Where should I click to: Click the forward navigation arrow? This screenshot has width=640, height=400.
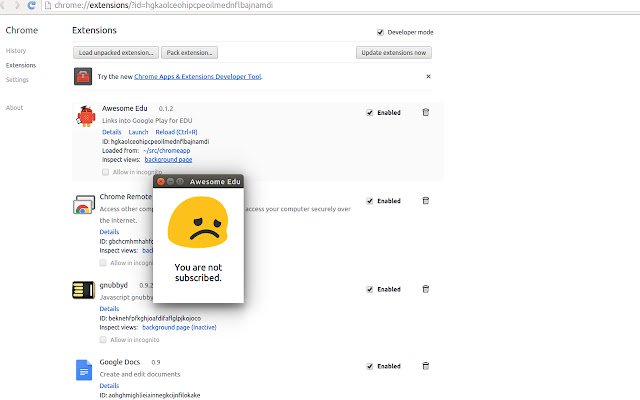(17, 5)
